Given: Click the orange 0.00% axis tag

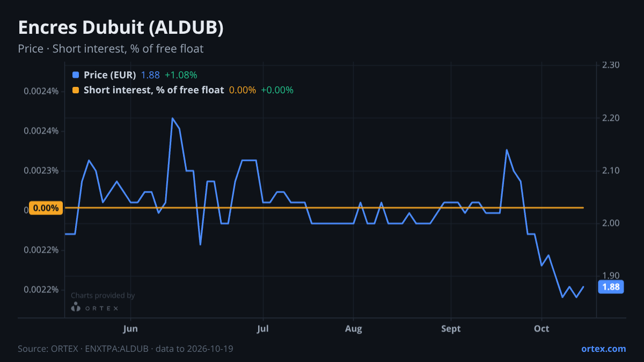Looking at the screenshot, I should tap(46, 208).
